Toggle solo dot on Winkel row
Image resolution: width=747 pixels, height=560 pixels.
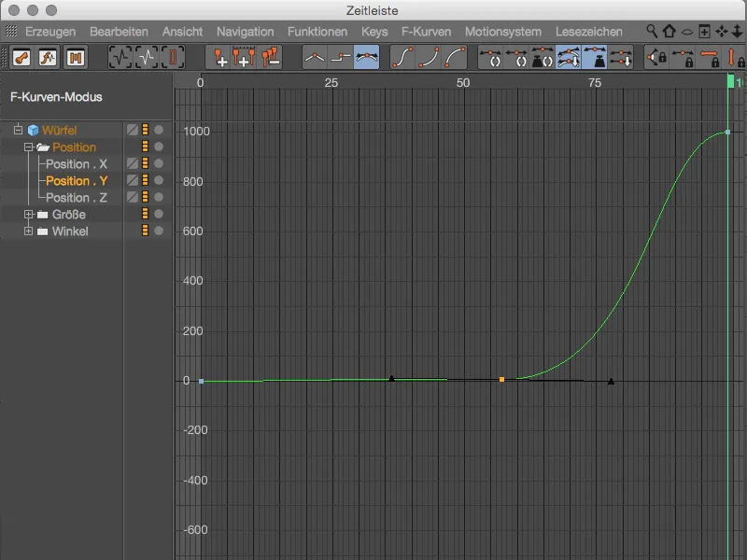(159, 231)
